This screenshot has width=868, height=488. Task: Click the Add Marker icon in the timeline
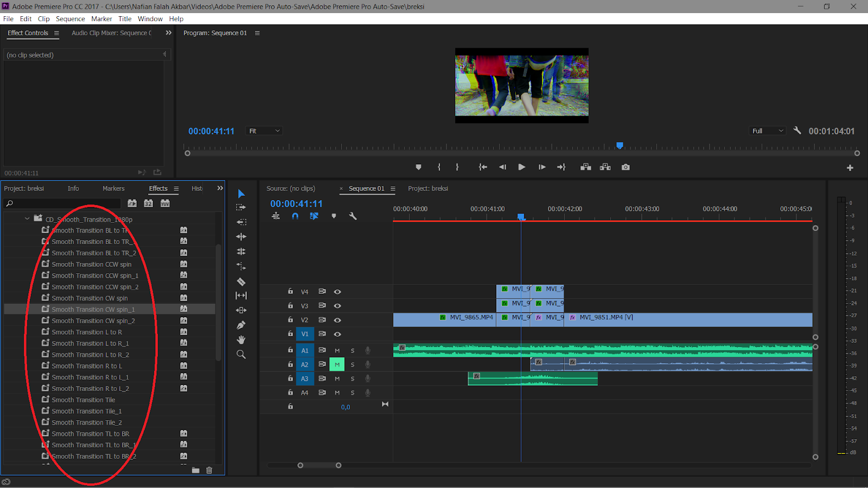pos(334,215)
